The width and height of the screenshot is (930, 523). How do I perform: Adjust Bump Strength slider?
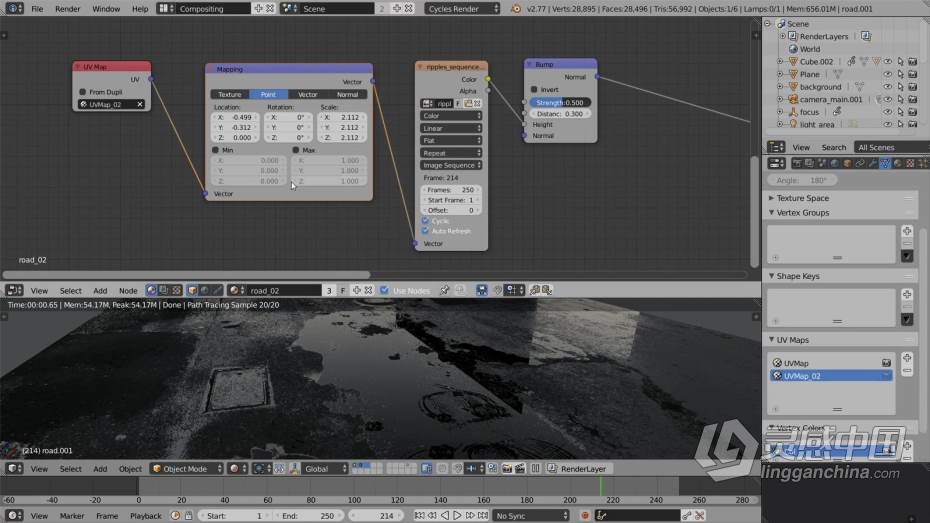559,103
